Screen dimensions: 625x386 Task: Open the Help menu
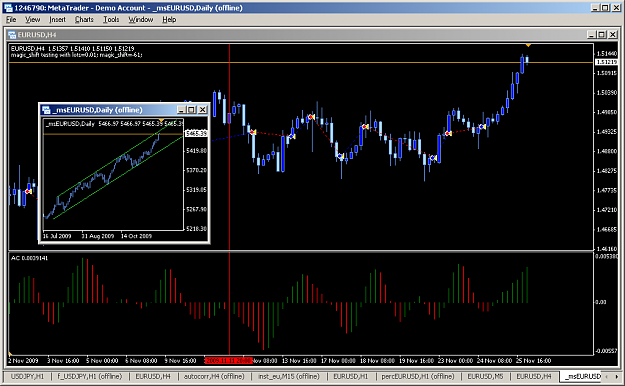(x=169, y=20)
